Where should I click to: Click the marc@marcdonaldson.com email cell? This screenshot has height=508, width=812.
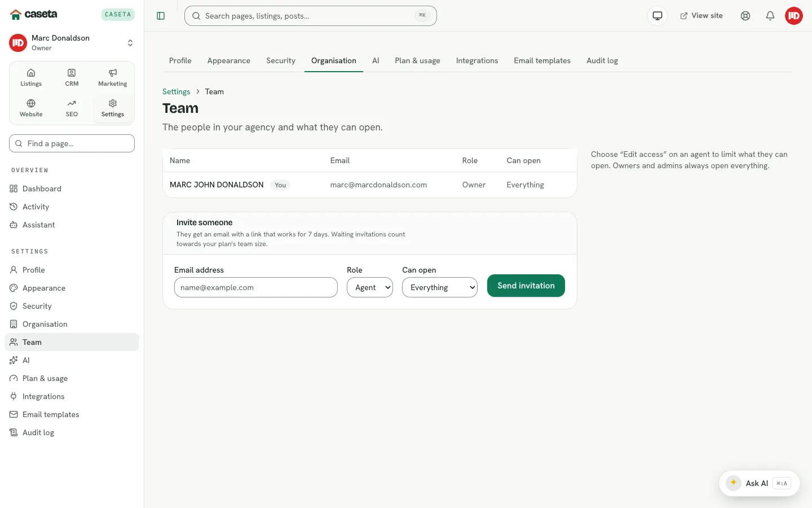(378, 185)
